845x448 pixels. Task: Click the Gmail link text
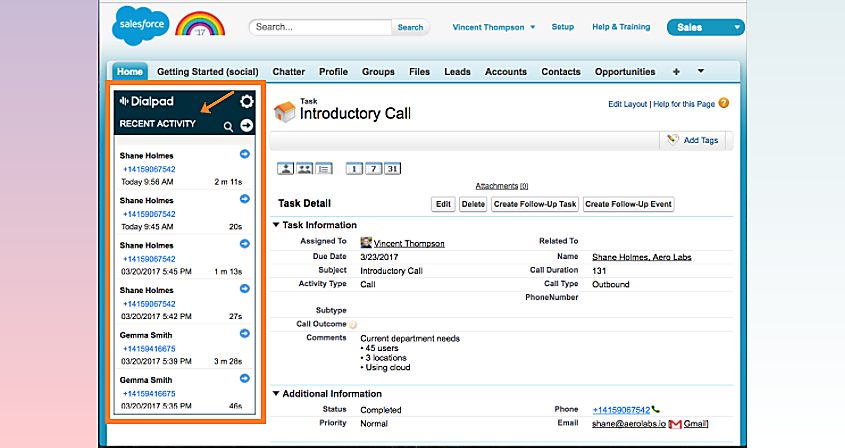coord(695,424)
